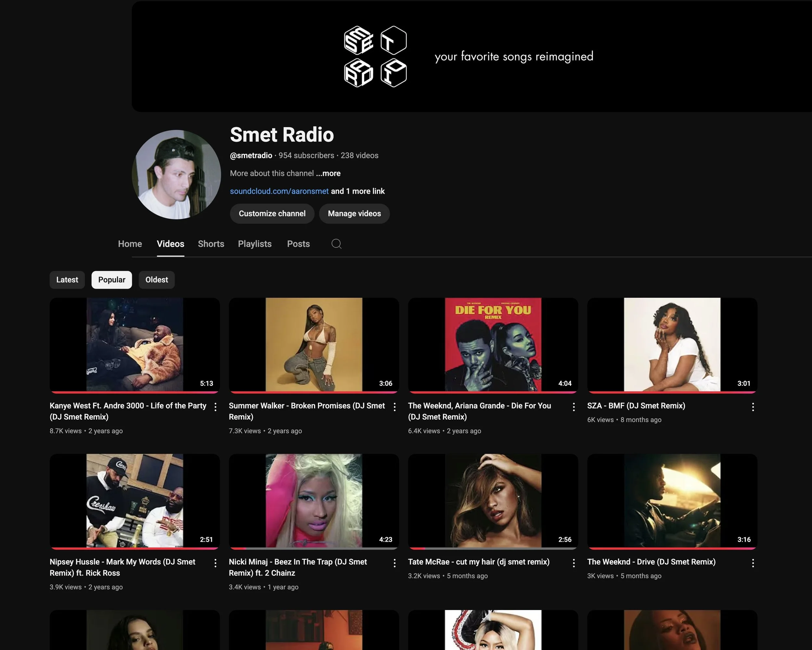
Task: Keep Popular filter selected
Action: click(x=111, y=279)
